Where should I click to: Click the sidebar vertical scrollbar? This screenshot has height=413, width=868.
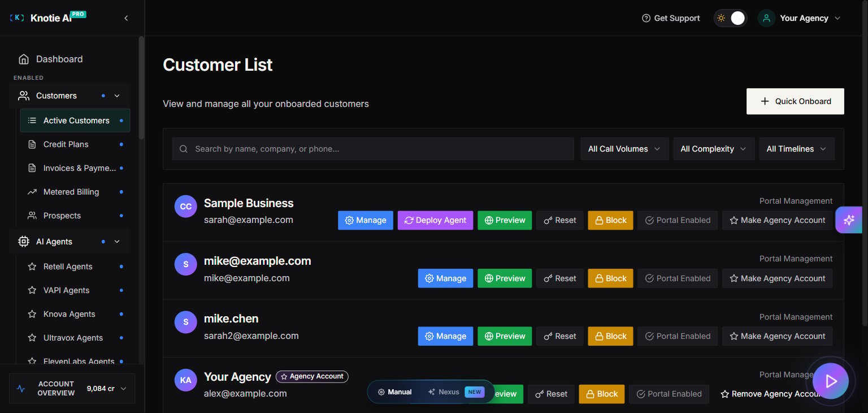point(141,88)
